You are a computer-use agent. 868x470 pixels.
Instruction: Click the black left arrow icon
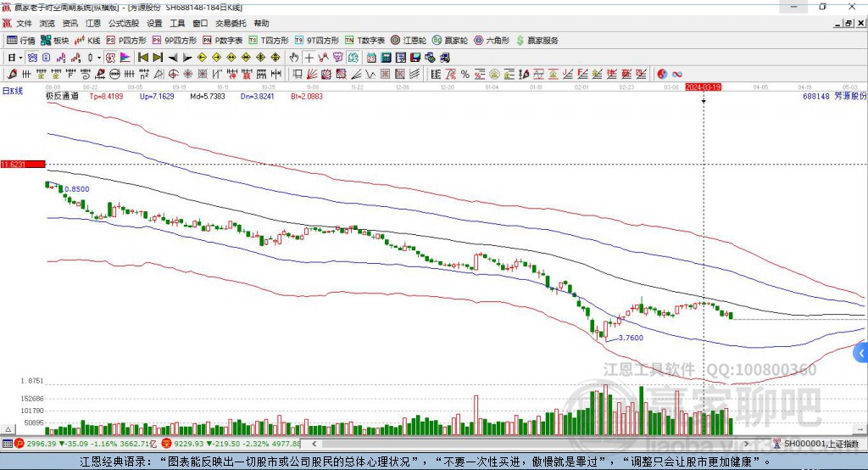point(173,58)
